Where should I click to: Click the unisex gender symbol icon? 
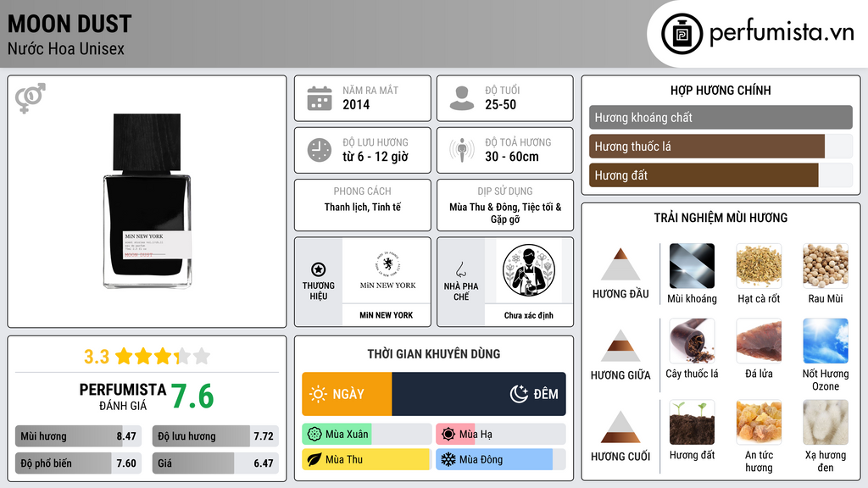click(x=31, y=98)
